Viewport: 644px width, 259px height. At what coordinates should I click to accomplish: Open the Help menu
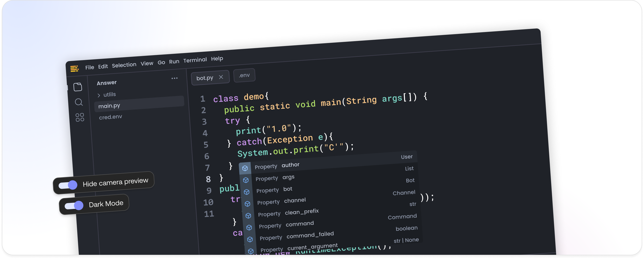pos(217,58)
